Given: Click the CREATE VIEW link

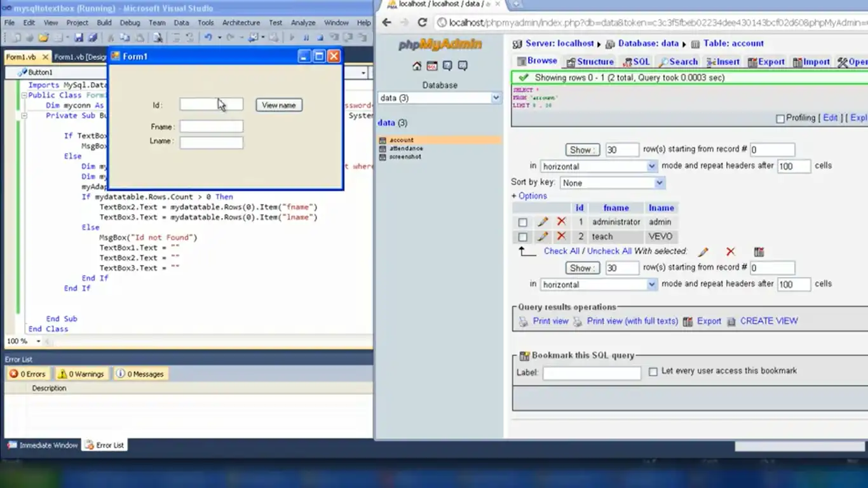Looking at the screenshot, I should [768, 321].
